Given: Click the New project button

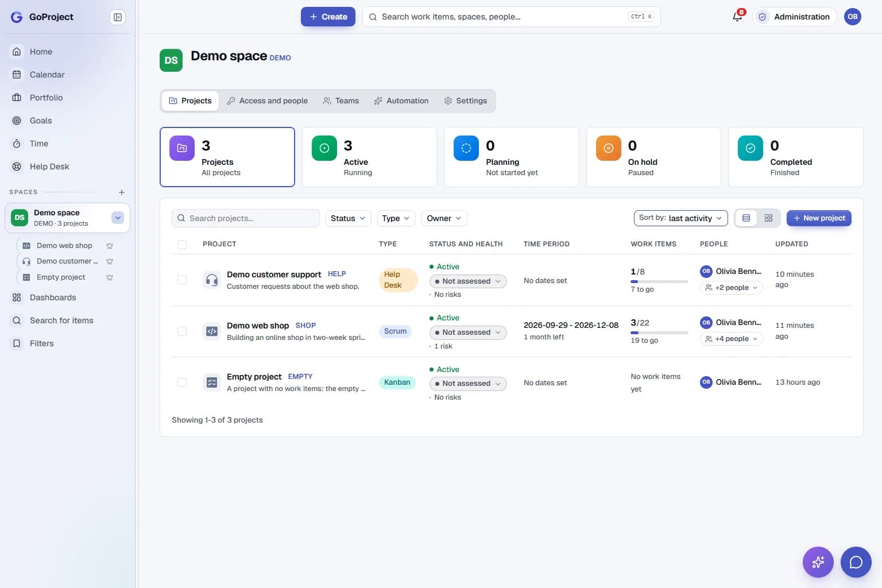Looking at the screenshot, I should [x=819, y=218].
